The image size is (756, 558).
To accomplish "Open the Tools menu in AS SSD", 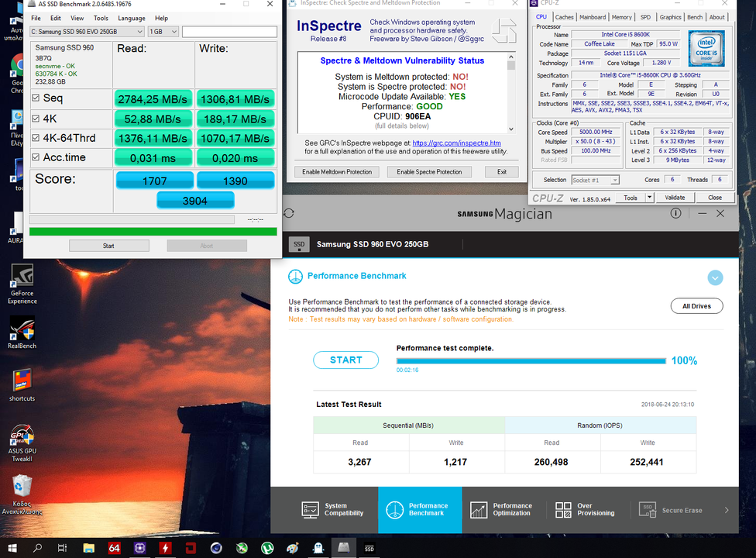I will [101, 19].
